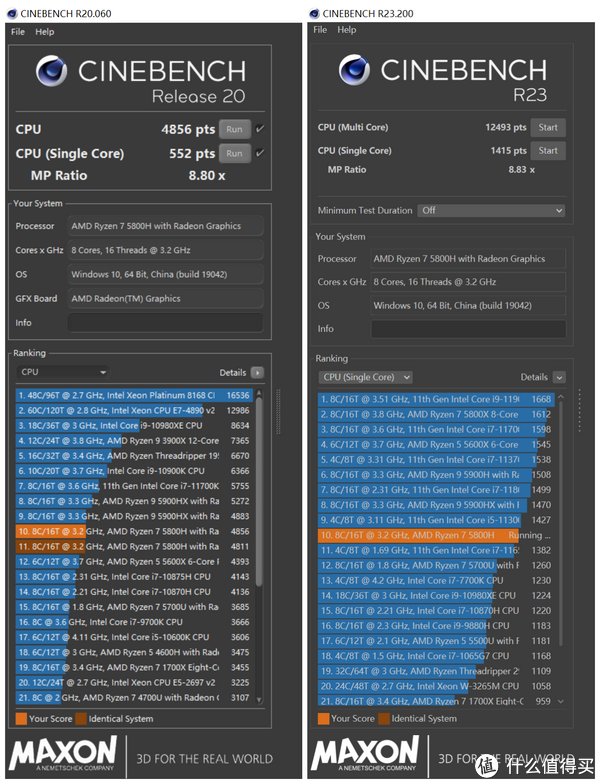Click the R23 ranking scrollbar down arrow

[x=560, y=702]
